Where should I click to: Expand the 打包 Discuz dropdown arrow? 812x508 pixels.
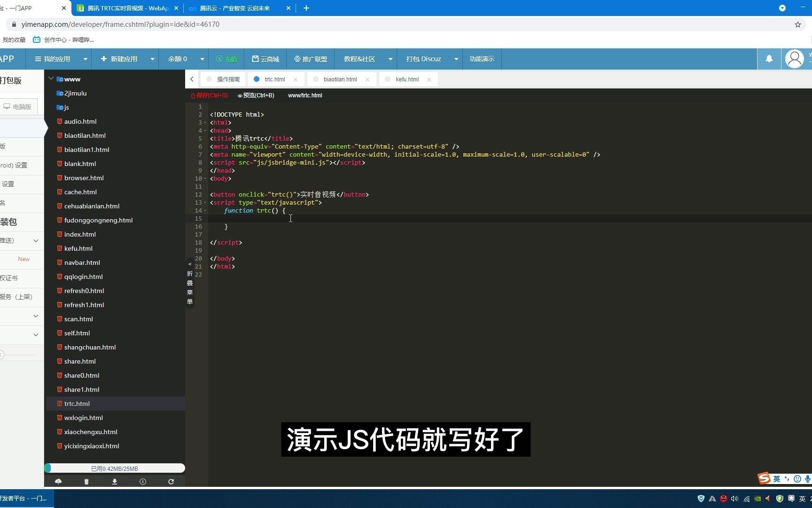456,59
